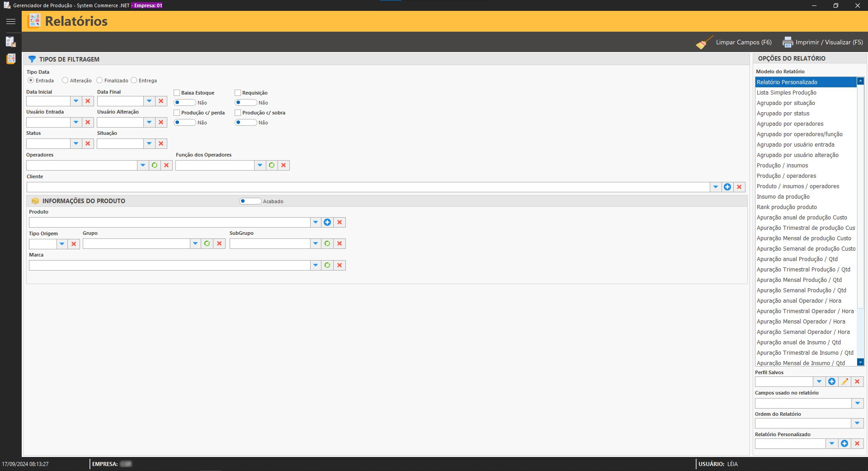Toggle the Acabado switch
The image size is (868, 471).
(250, 201)
